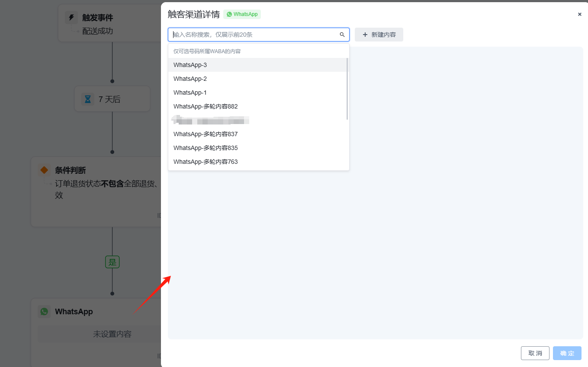
Task: Open the 条件判断 condition node
Action: click(x=96, y=191)
